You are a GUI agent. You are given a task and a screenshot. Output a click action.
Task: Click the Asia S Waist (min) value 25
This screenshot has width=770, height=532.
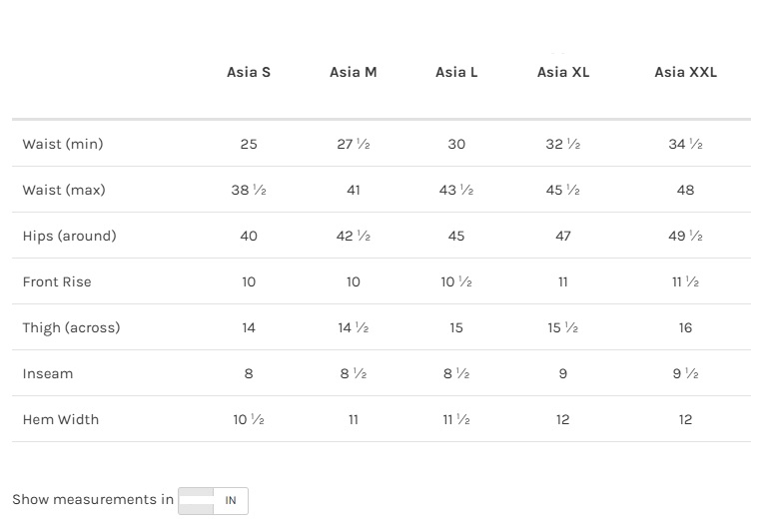coord(249,144)
